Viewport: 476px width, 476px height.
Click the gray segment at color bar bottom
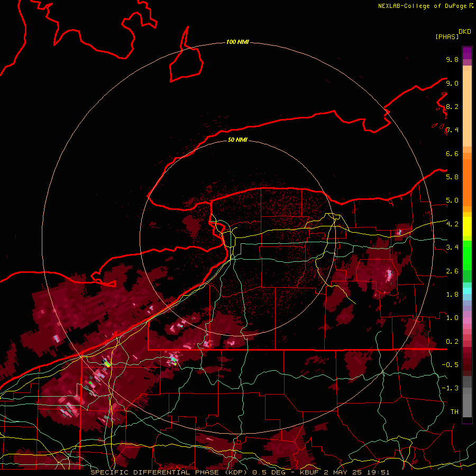click(x=467, y=396)
